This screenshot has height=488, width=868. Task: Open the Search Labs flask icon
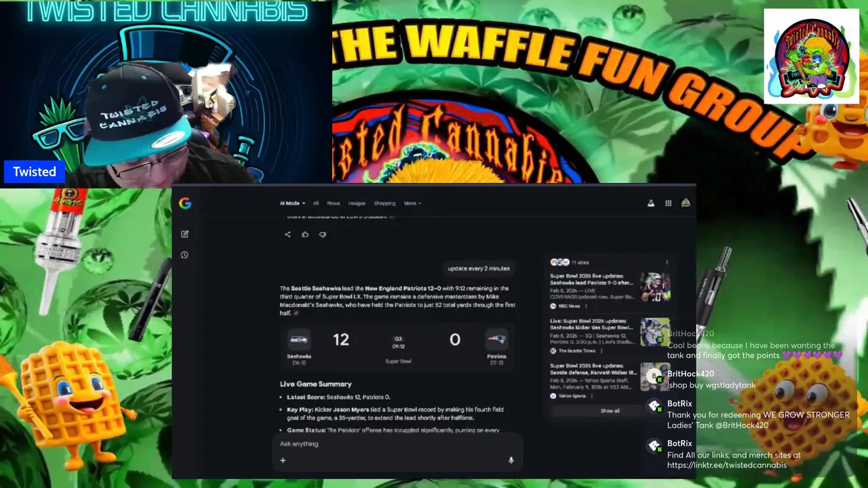pyautogui.click(x=651, y=203)
